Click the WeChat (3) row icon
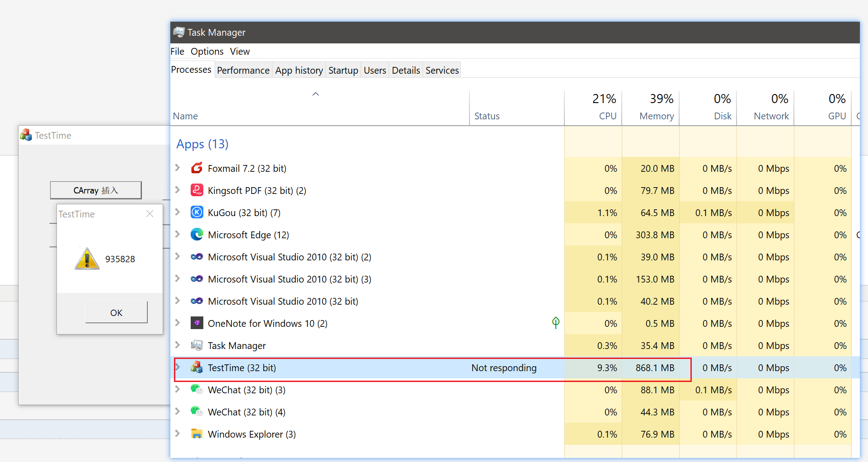868x462 pixels. [x=197, y=389]
